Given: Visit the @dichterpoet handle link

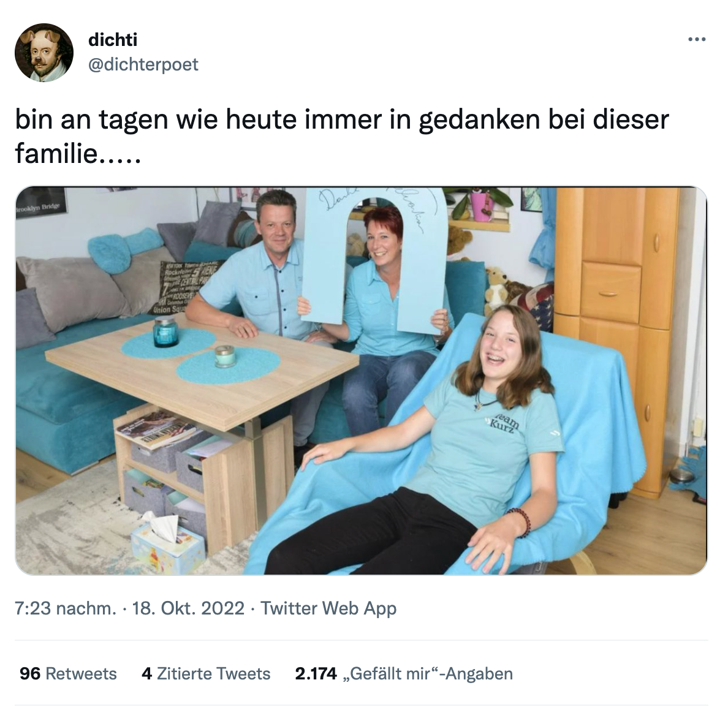Looking at the screenshot, I should coord(143,64).
